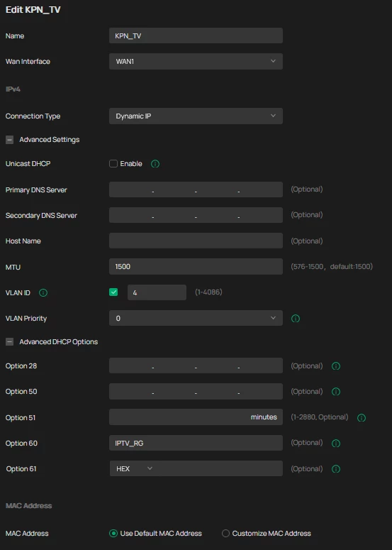Image resolution: width=392 pixels, height=550 pixels.
Task: Enable the Unicast DHCP checkbox
Action: pyautogui.click(x=113, y=163)
